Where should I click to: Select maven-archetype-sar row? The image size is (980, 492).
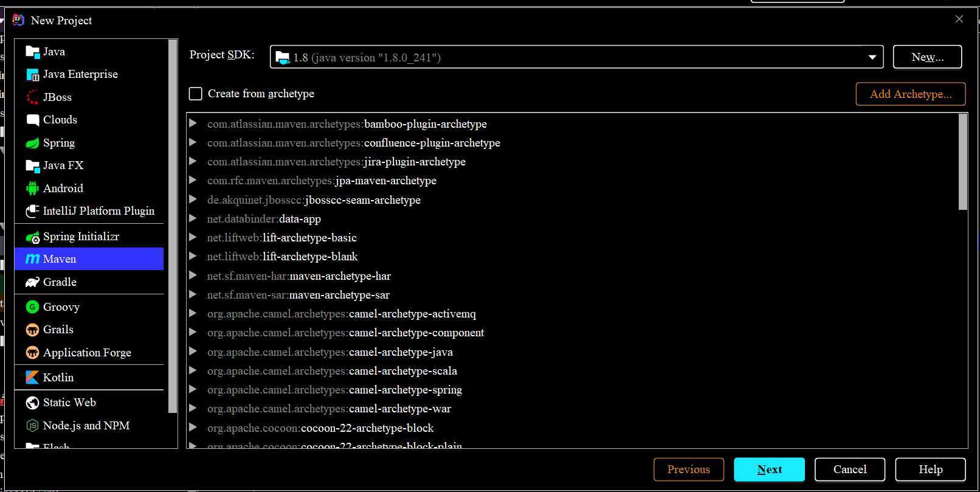click(x=572, y=294)
